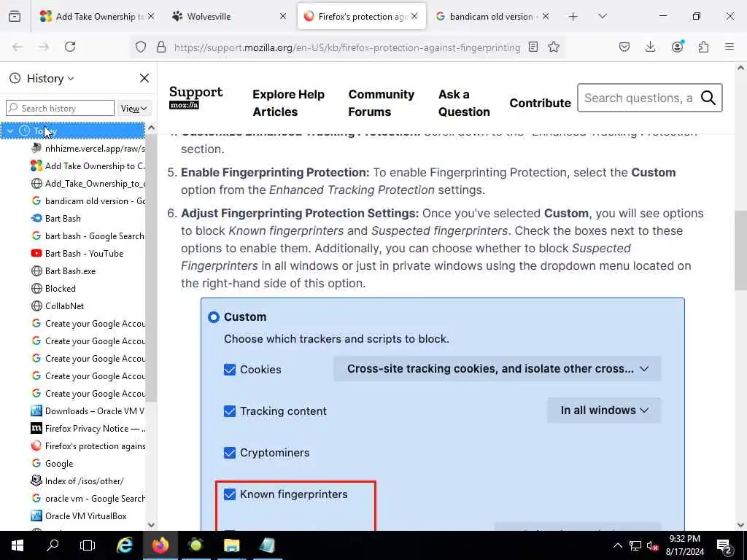Select the Custom radio button
The height and width of the screenshot is (560, 747).
(x=214, y=317)
